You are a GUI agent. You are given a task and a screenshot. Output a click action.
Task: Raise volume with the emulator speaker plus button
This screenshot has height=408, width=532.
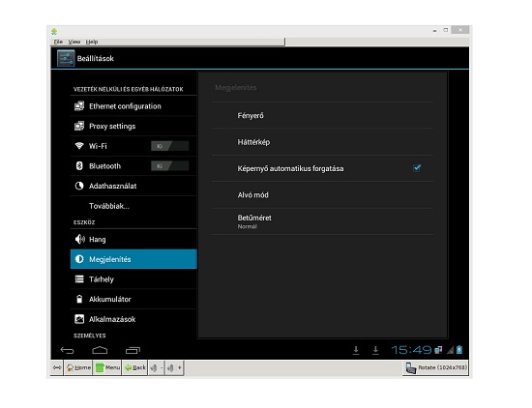pos(175,367)
